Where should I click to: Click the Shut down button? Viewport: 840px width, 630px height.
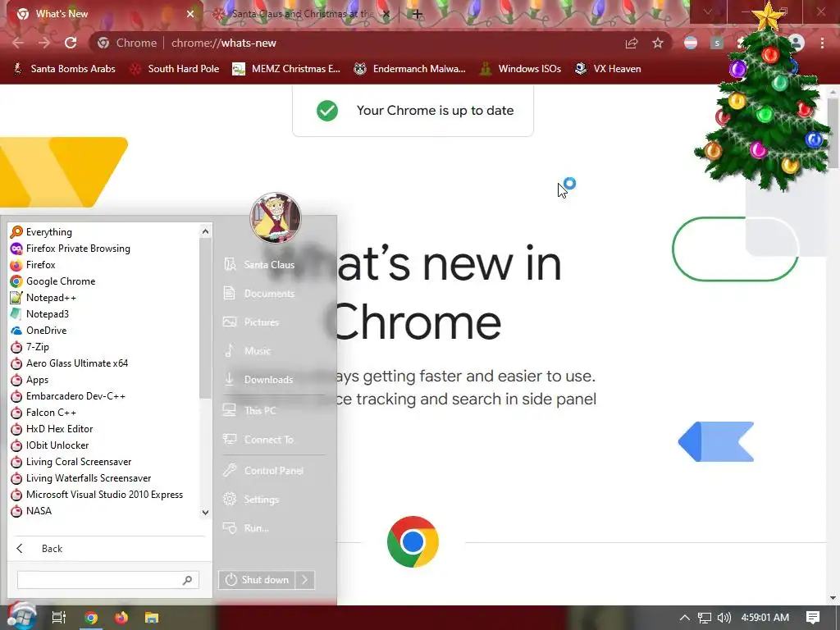coord(257,580)
